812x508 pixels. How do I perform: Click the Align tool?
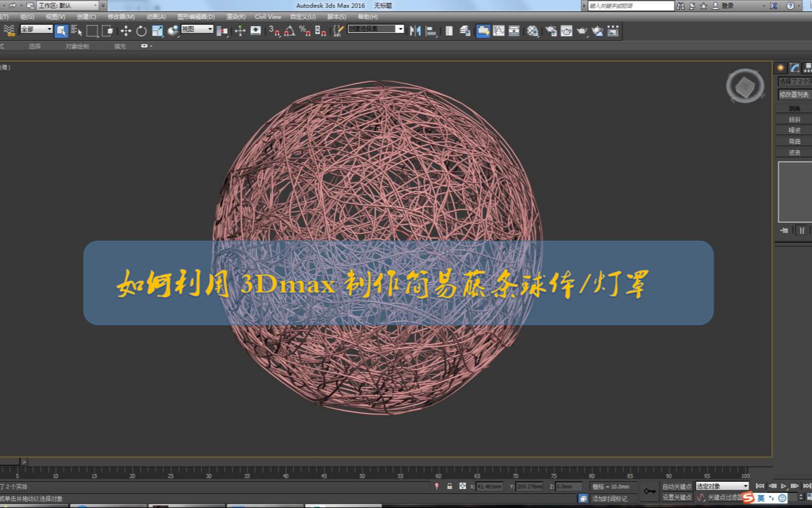pos(431,31)
